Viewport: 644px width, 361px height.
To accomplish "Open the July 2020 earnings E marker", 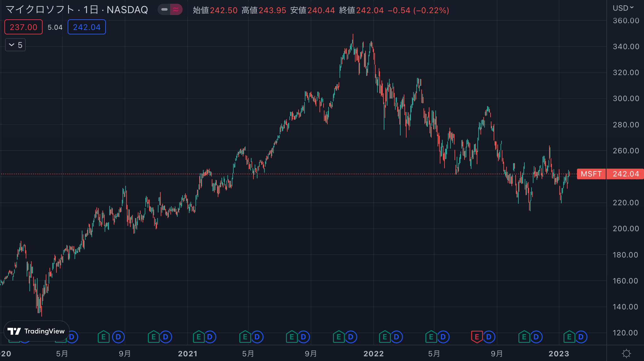I will pos(103,337).
